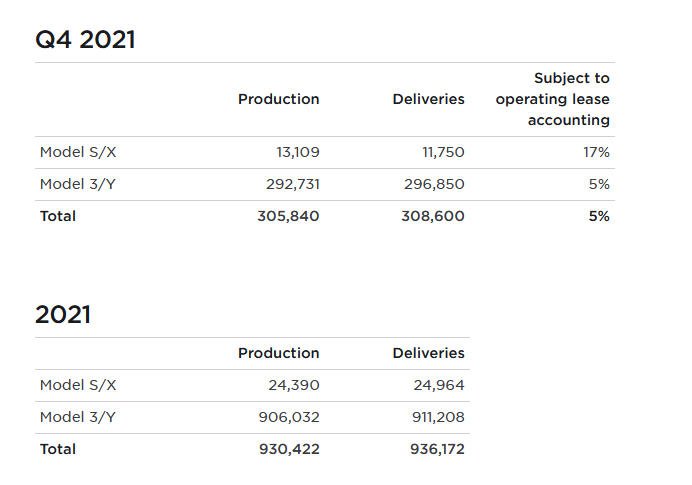This screenshot has height=485, width=692.
Task: Select the Q4 Model S/X row label
Action: [x=78, y=152]
